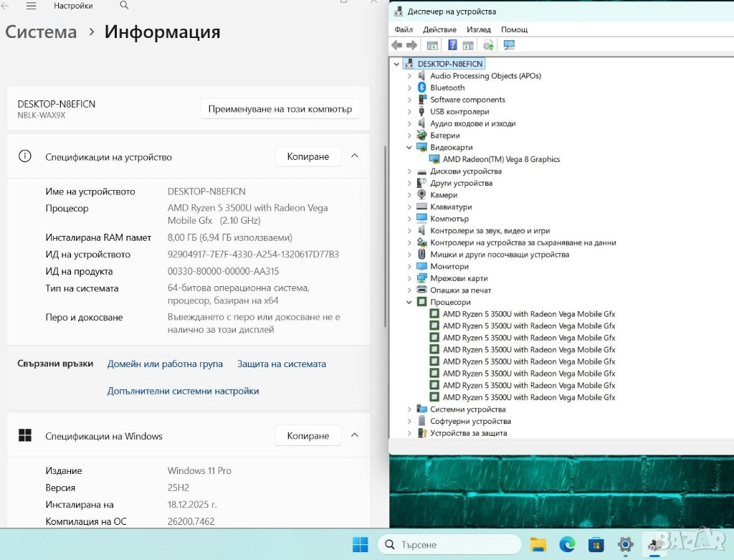Click the Преименуване на този компютър button
Image resolution: width=734 pixels, height=560 pixels.
[280, 109]
